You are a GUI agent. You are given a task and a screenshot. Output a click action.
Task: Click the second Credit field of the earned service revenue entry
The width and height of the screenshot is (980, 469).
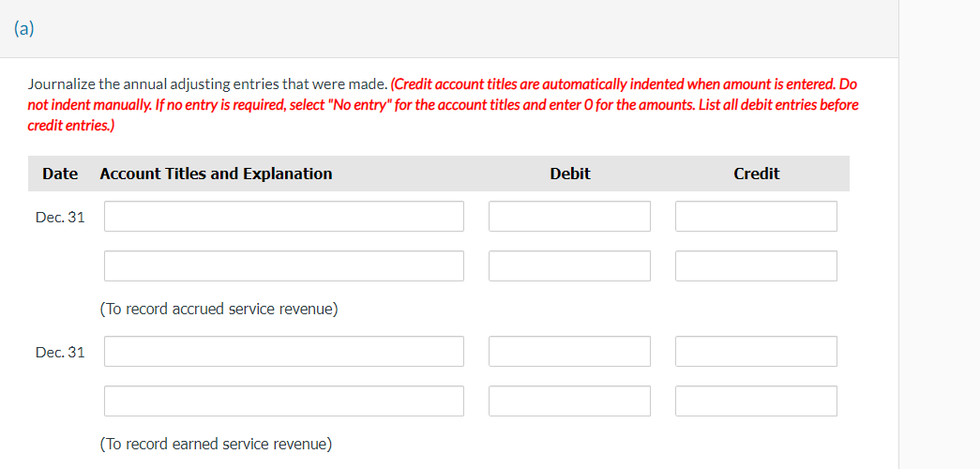[756, 401]
